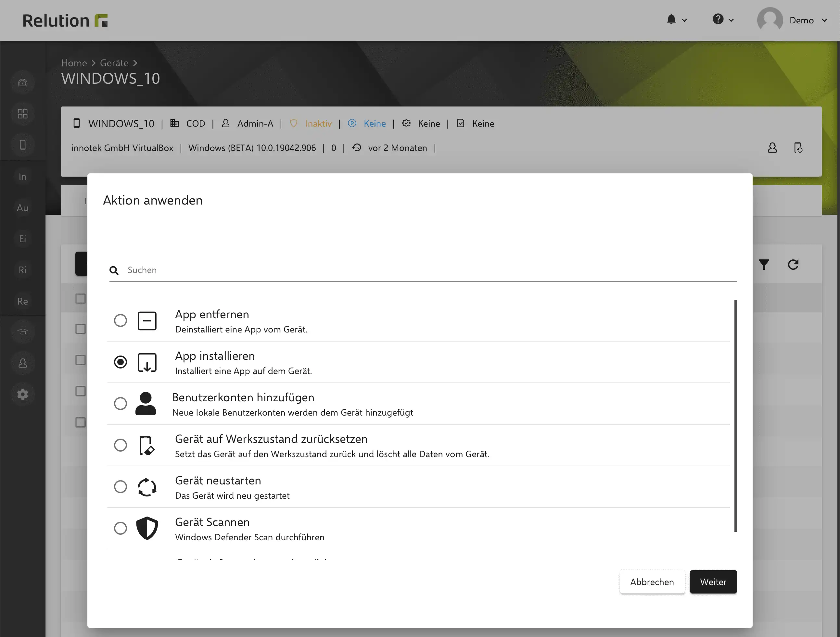Go to Geräte breadcrumb

click(114, 63)
